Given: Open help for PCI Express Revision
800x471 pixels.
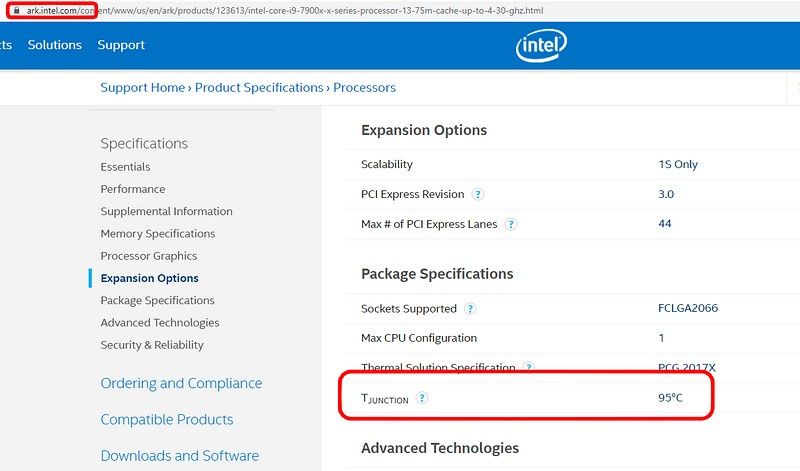Looking at the screenshot, I should pos(478,194).
